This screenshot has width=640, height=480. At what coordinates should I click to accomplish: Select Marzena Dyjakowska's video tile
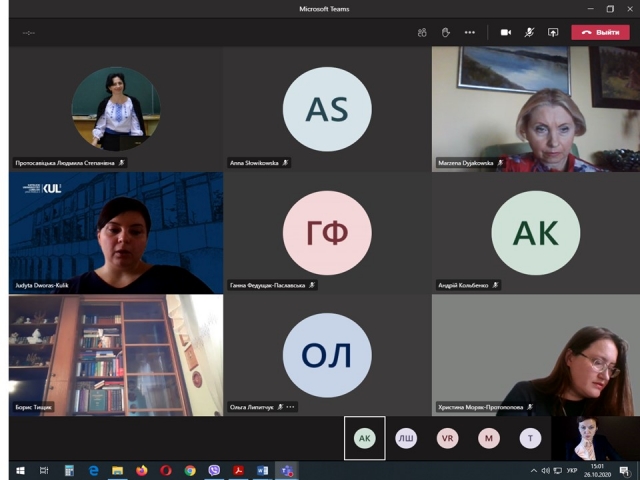(536, 109)
